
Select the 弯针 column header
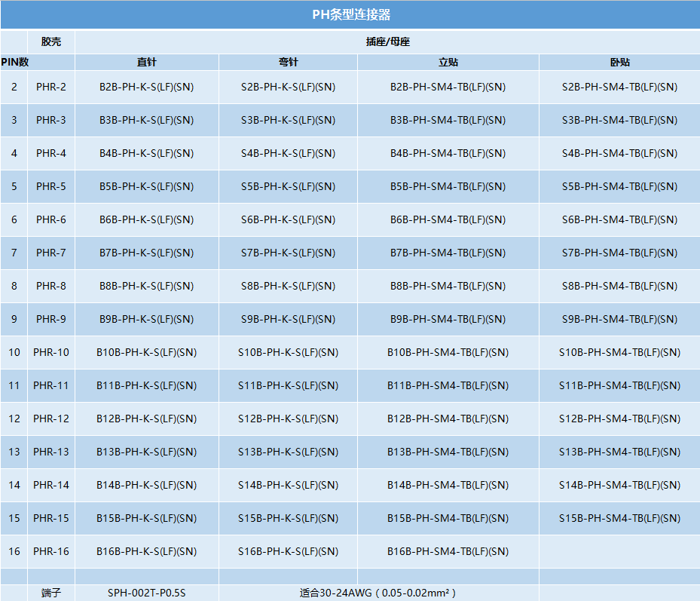[288, 62]
